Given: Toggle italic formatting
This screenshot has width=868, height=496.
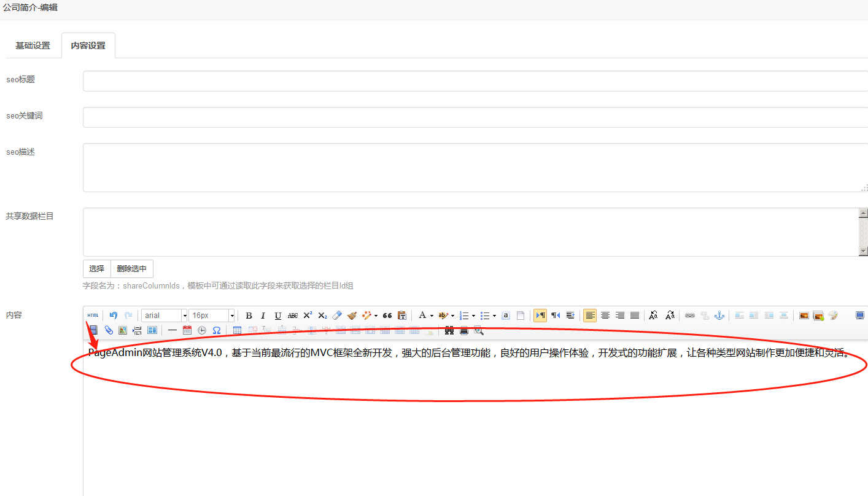Looking at the screenshot, I should point(263,316).
